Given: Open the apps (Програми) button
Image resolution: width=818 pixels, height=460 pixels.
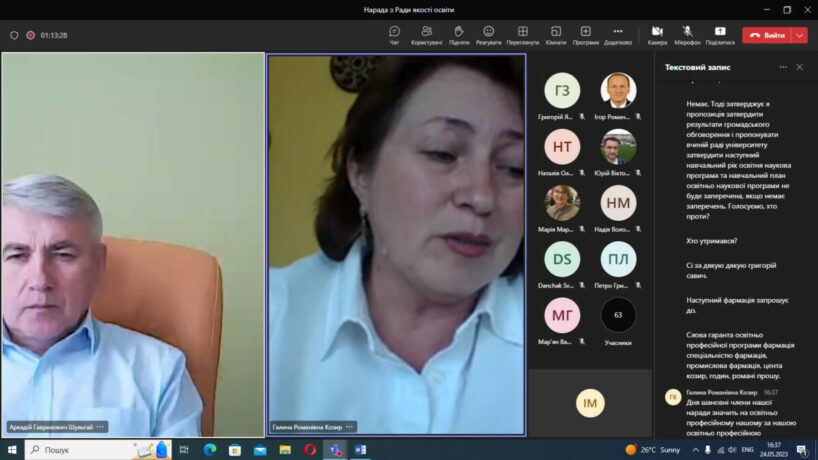Looking at the screenshot, I should pos(586,34).
